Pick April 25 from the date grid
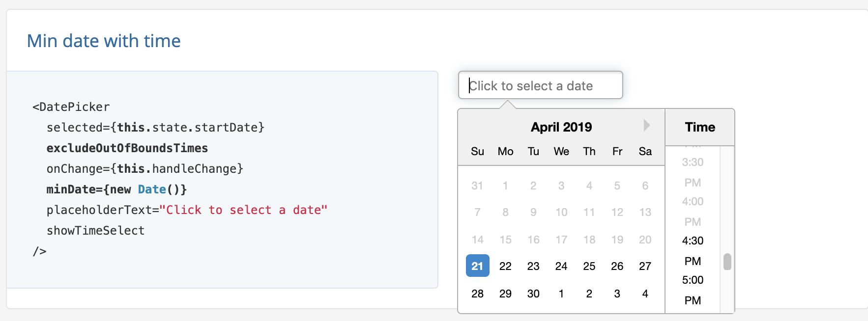The width and height of the screenshot is (868, 321). [589, 266]
